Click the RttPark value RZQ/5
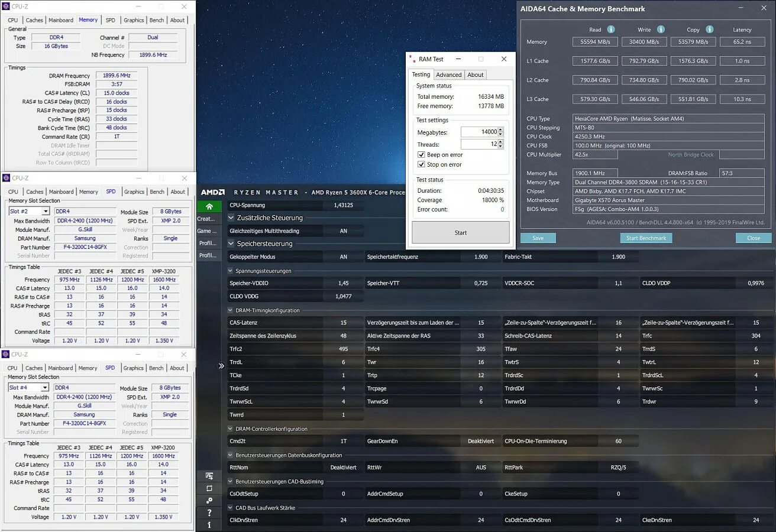The width and height of the screenshot is (776, 532). 619,468
